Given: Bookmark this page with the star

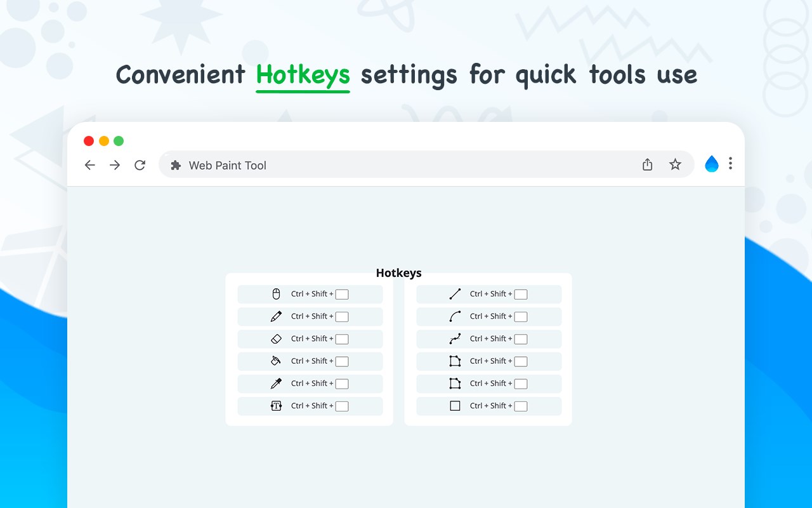Looking at the screenshot, I should click(675, 165).
